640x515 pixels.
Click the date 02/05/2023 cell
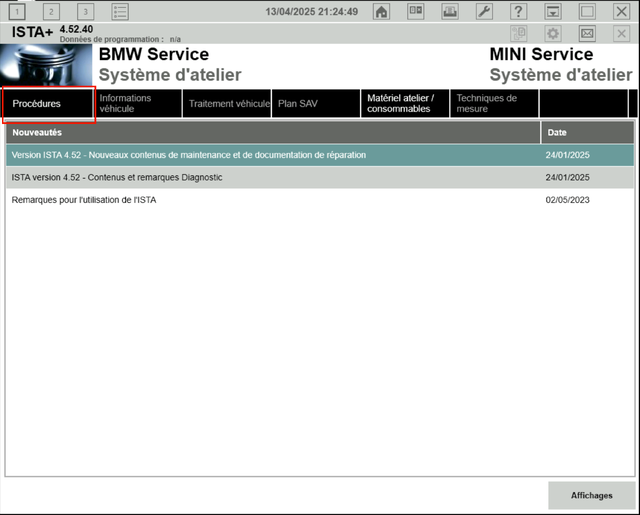(567, 200)
